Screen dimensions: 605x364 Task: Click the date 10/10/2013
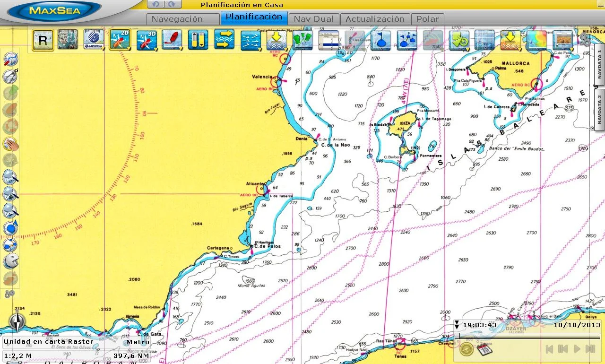pos(577,325)
